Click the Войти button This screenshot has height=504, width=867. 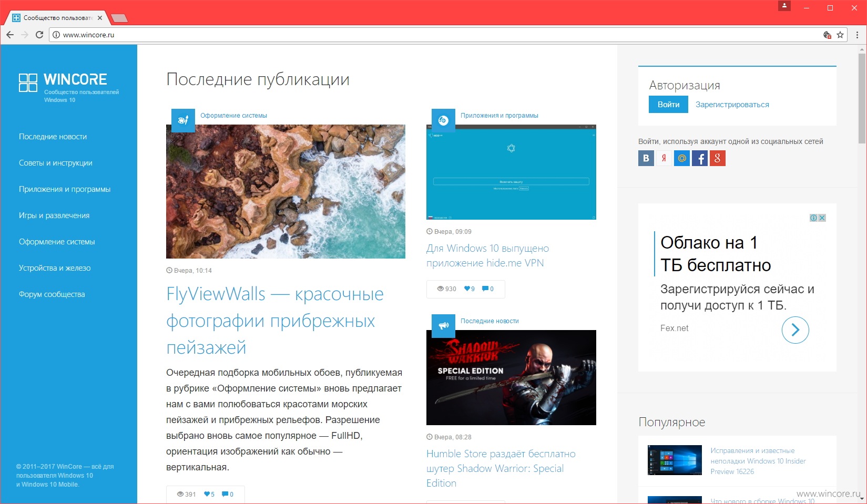coord(668,104)
